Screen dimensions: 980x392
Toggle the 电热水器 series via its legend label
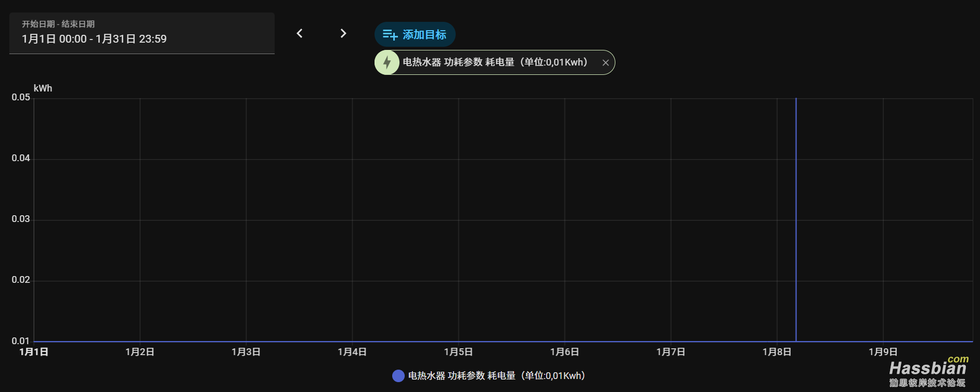pos(497,376)
